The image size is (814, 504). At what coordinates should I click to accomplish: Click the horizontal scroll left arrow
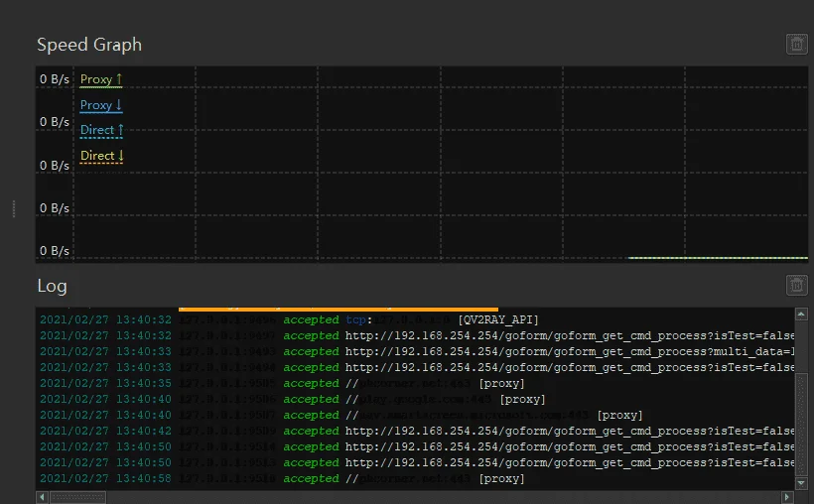42,497
